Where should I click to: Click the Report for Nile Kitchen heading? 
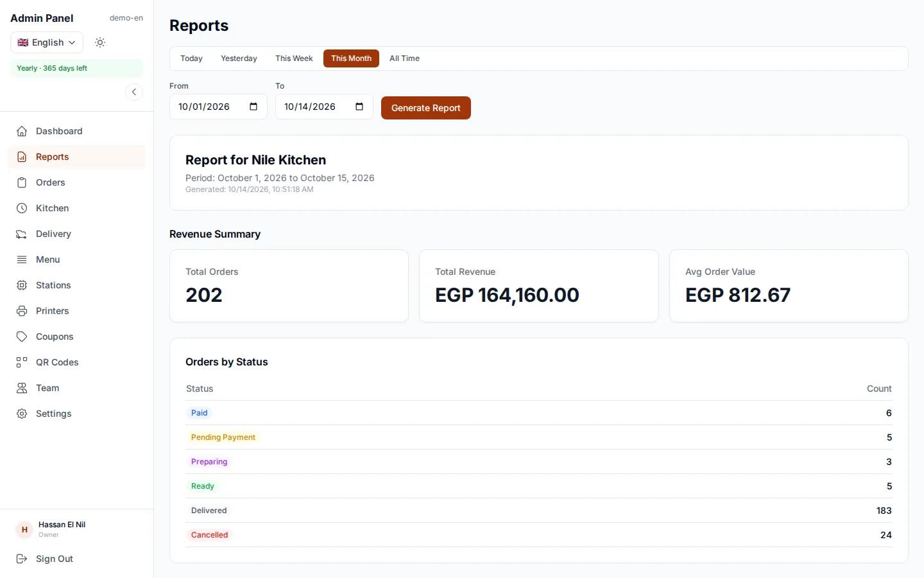(255, 160)
